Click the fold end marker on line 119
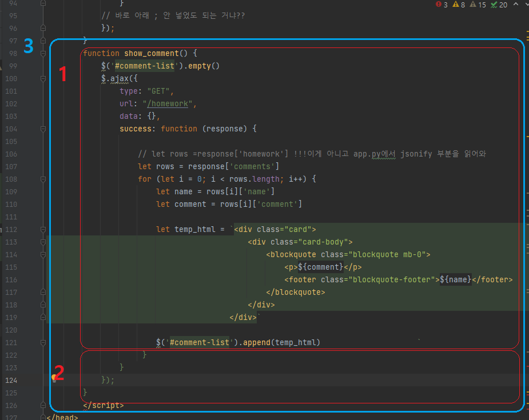This screenshot has height=420, width=529. tap(43, 318)
